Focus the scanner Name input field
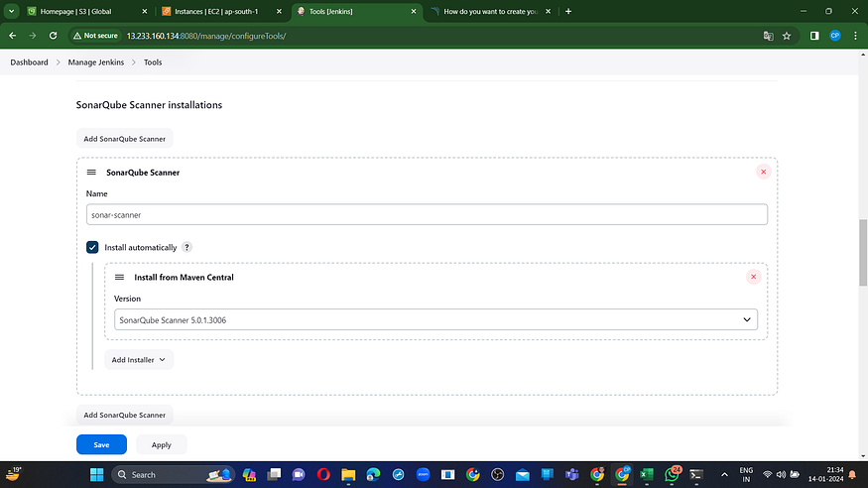The height and width of the screenshot is (488, 868). (427, 214)
